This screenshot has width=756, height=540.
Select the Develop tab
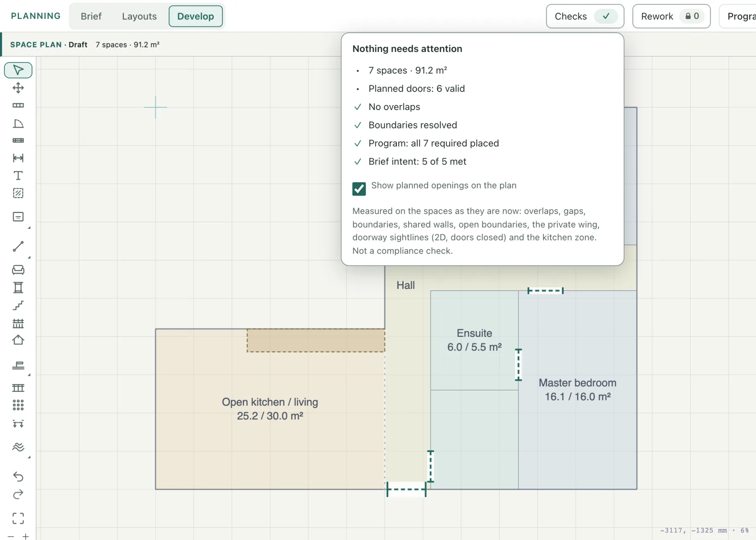point(196,16)
